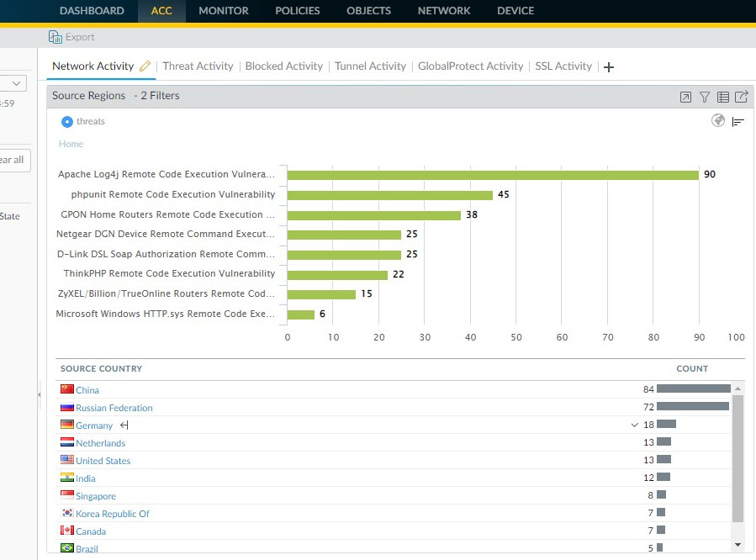Click the Microsoft Windows HTTP.sys bar, value 6
Image resolution: width=756 pixels, height=560 pixels.
pyautogui.click(x=301, y=314)
